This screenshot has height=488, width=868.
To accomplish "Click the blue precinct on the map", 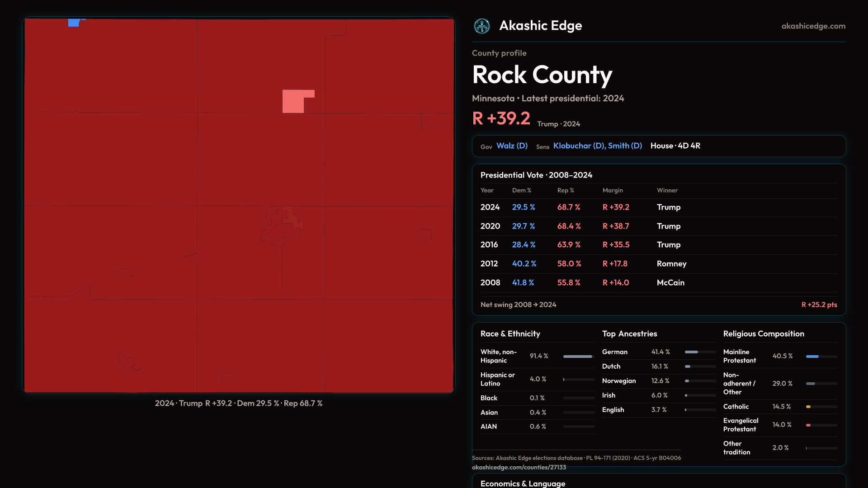I will click(x=74, y=23).
